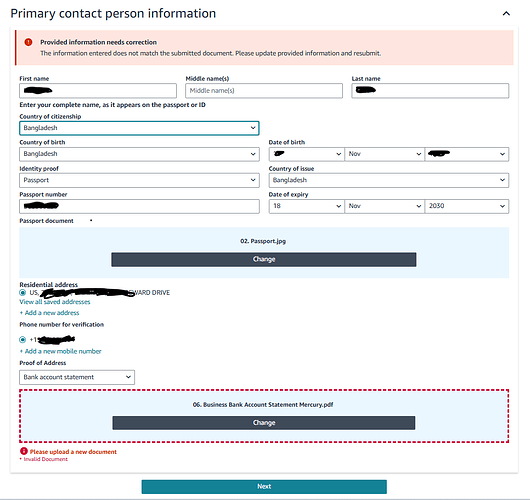Viewport: 530px width, 500px height.
Task: Click the red error icon in correction banner
Action: 28,42
